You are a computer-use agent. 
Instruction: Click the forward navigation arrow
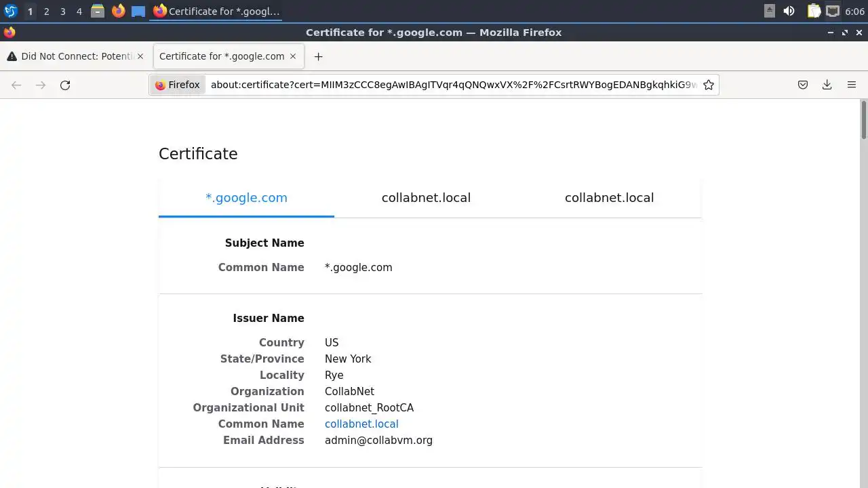pyautogui.click(x=41, y=85)
